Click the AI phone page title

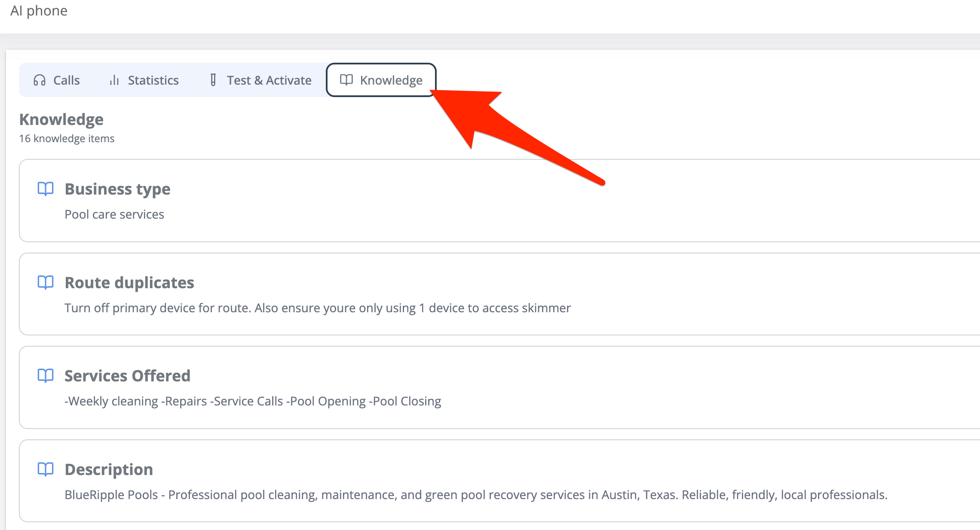pos(39,11)
